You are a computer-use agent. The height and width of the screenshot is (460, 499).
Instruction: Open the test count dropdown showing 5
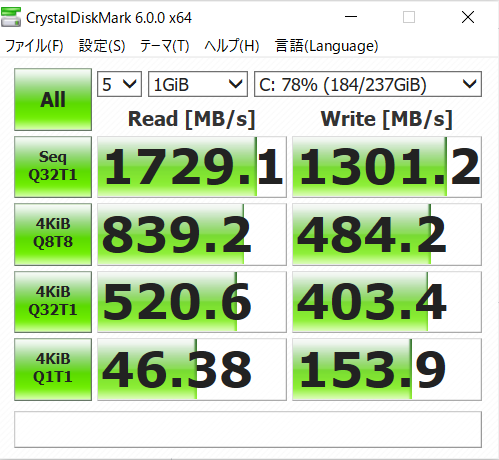(119, 84)
